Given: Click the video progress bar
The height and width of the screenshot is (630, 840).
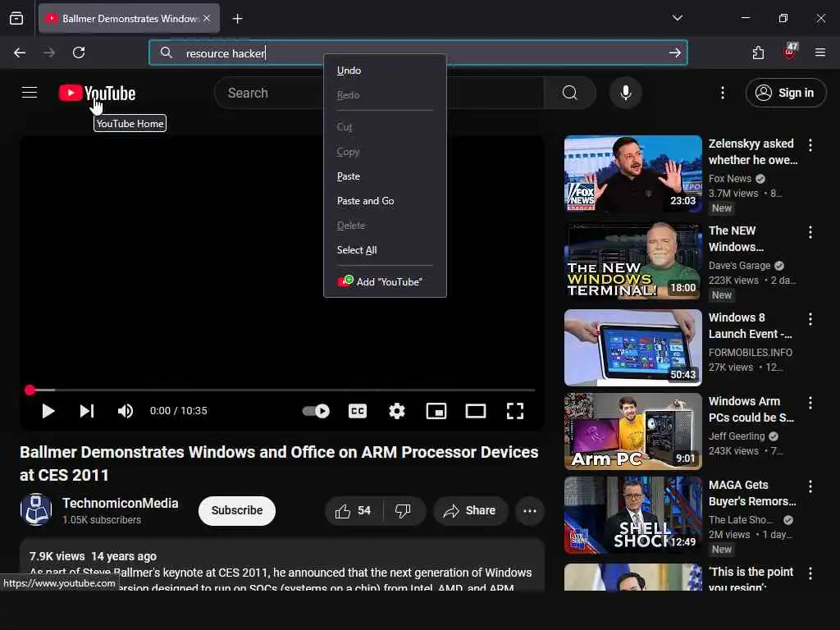Looking at the screenshot, I should click(282, 390).
